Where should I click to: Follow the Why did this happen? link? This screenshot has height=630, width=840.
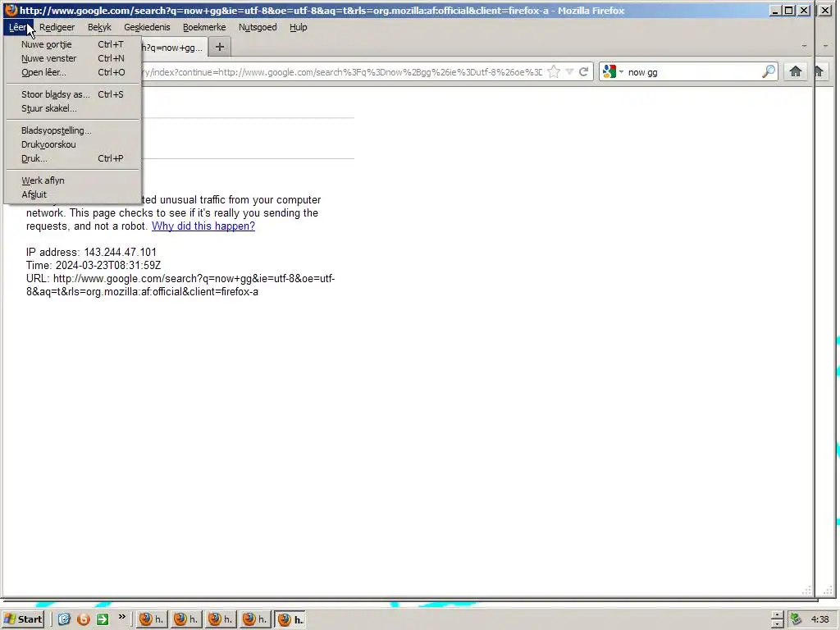[203, 226]
